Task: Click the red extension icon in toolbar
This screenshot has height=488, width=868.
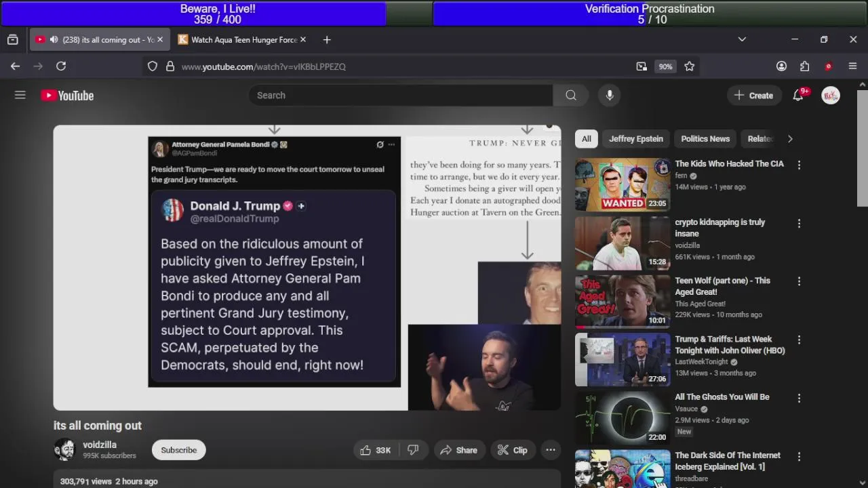Action: click(828, 66)
